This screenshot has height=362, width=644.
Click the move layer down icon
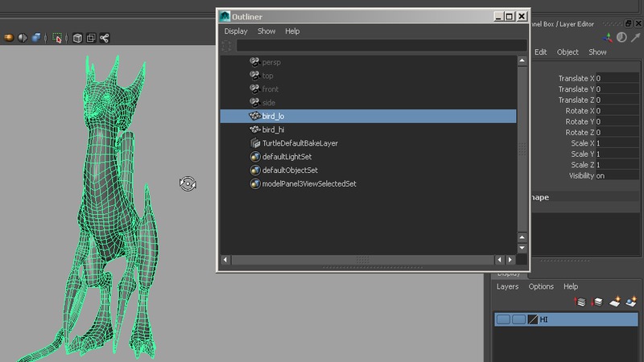click(597, 302)
